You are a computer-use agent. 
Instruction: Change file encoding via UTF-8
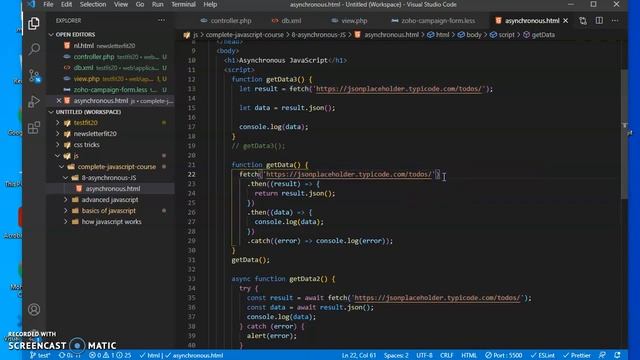[424, 356]
